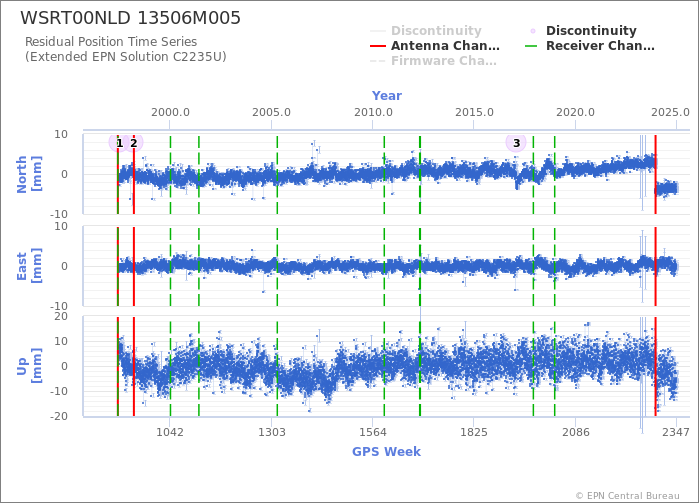Toggle the Antenna Chan… legend entry

point(435,46)
